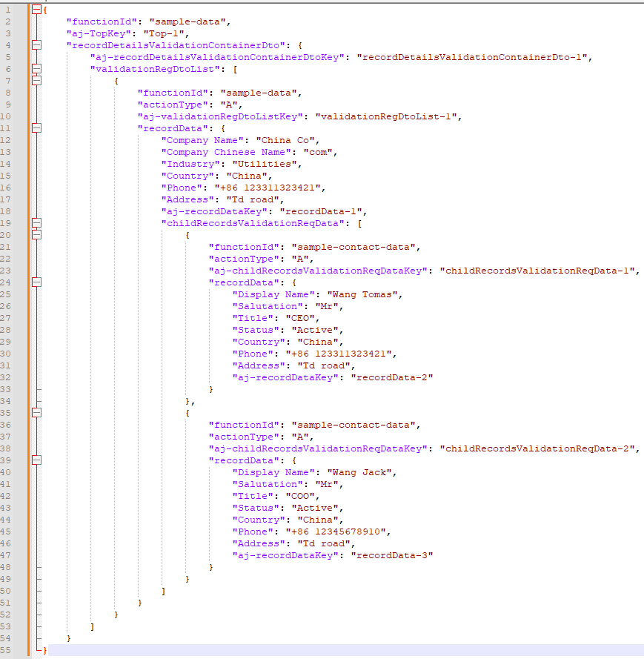Collapse the fold marker on line 7
Viewport: 644px width, 659px height.
pyautogui.click(x=36, y=81)
